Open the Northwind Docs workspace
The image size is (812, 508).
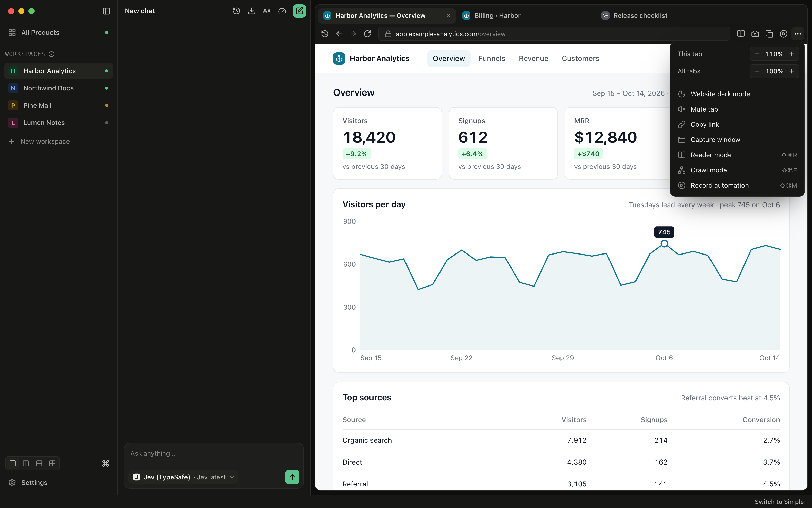pyautogui.click(x=58, y=88)
